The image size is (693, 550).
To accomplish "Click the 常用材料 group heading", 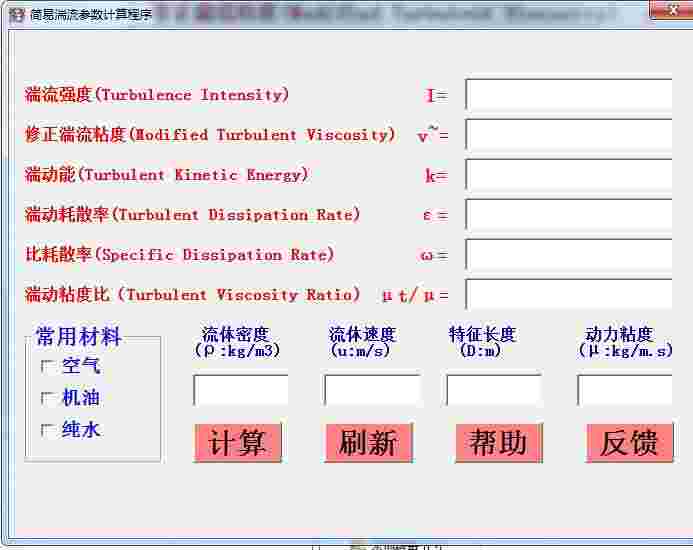I will 79,336.
